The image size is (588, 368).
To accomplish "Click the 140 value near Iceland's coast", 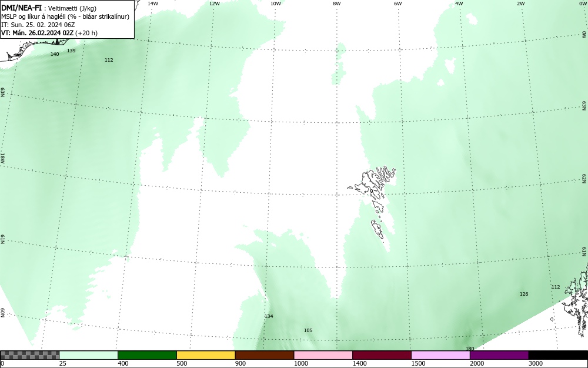I will click(55, 54).
